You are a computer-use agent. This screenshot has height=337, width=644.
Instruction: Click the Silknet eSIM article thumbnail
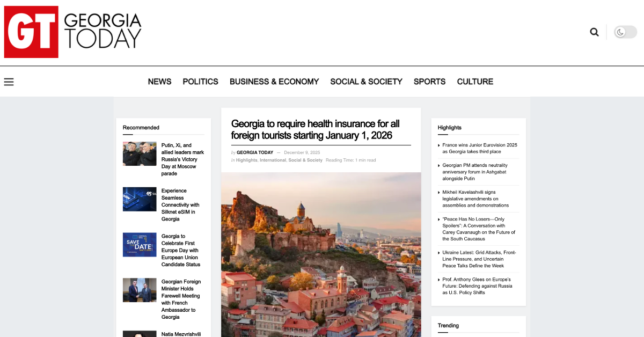[140, 199]
